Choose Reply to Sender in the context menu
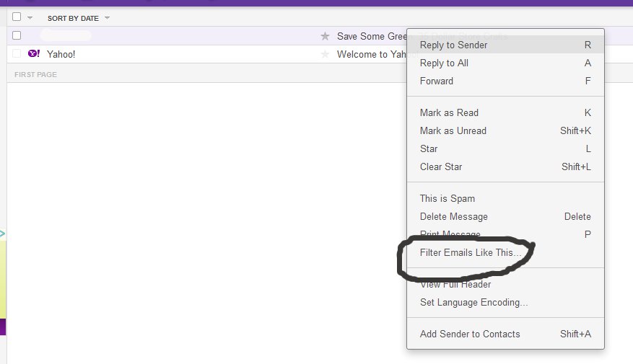 click(505, 45)
